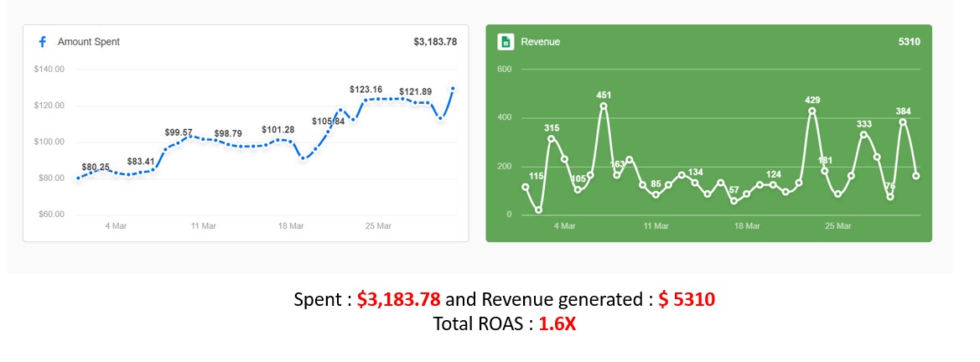Screen dimensions: 980x362
Task: Click the $101.28 data label
Action: pos(277,130)
